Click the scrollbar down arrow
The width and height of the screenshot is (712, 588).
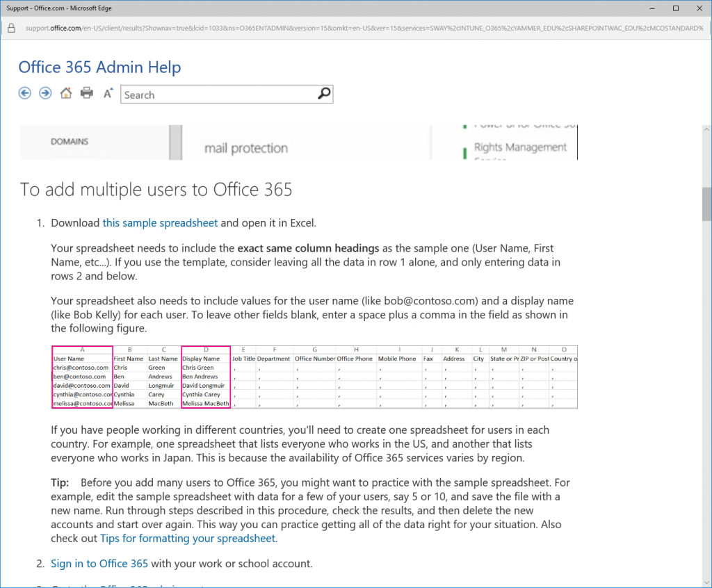pos(706,582)
